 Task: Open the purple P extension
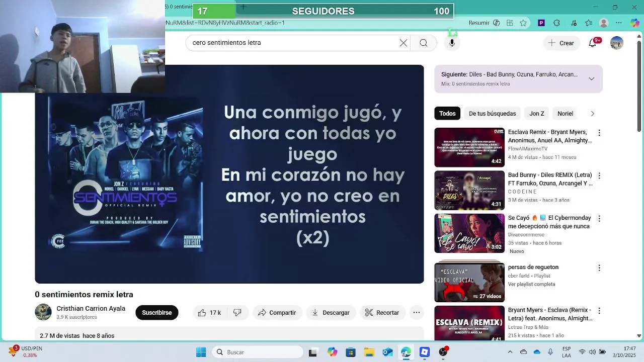tap(541, 23)
